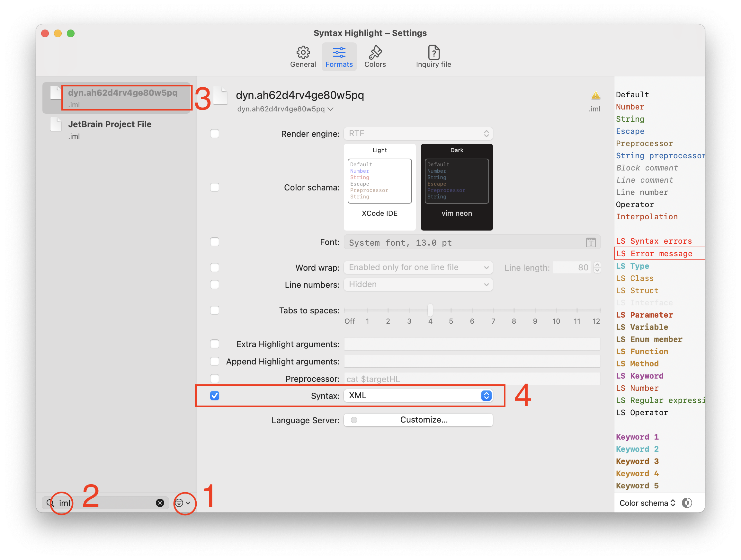Click the search magnifier icon

[50, 503]
